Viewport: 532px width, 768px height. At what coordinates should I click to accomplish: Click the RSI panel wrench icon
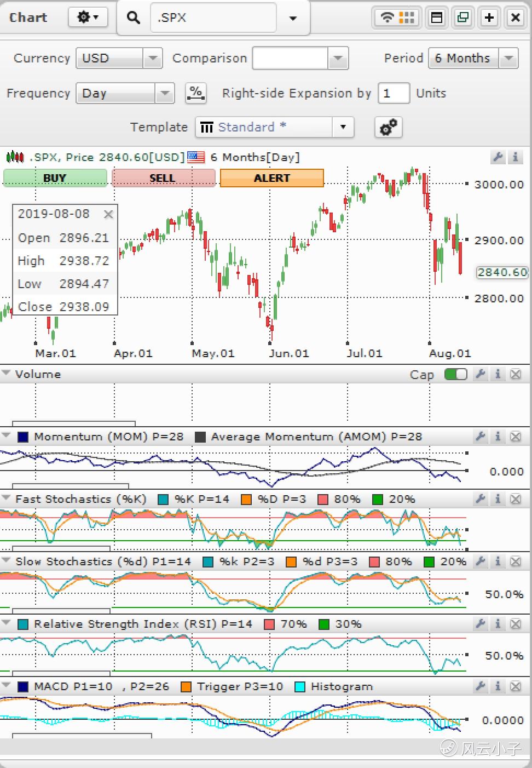click(x=481, y=624)
